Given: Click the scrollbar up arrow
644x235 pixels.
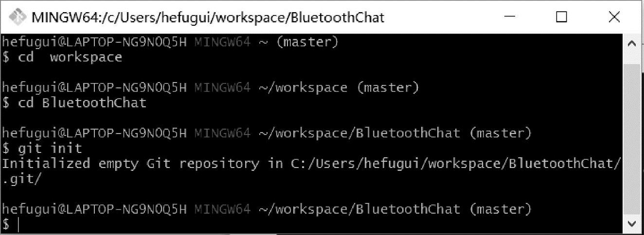Looking at the screenshot, I should tap(632, 43).
